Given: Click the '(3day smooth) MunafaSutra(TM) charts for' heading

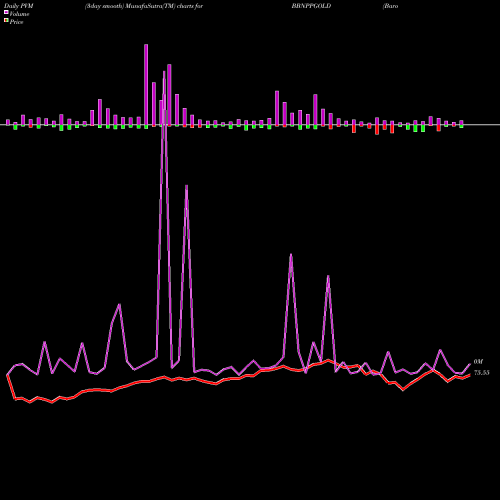Looking at the screenshot, I should tap(144, 6).
